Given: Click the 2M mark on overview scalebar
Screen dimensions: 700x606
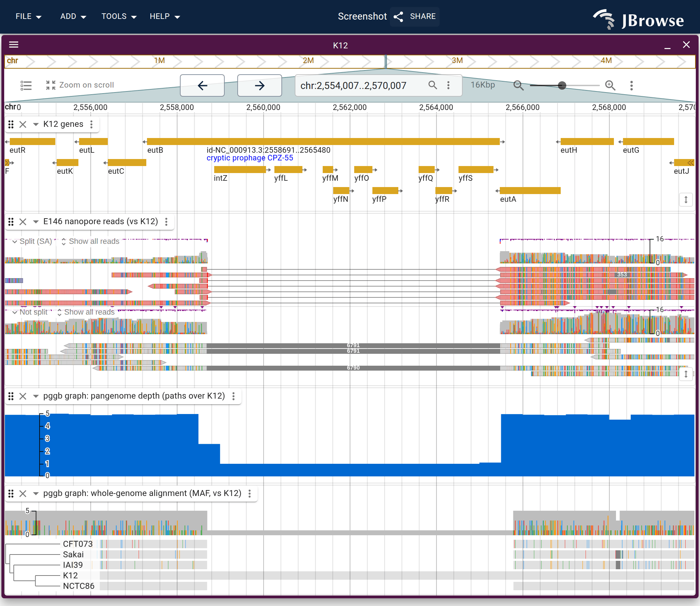Looking at the screenshot, I should (308, 61).
